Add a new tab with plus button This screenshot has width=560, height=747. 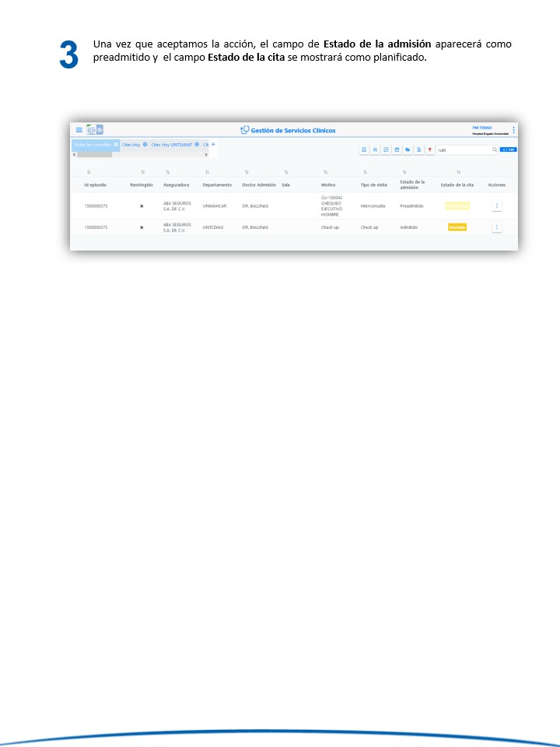(213, 144)
